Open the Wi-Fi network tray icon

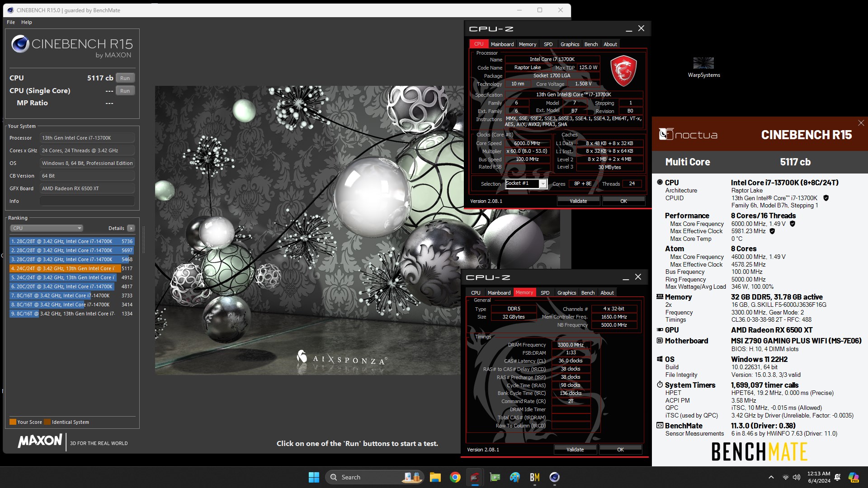click(x=786, y=477)
